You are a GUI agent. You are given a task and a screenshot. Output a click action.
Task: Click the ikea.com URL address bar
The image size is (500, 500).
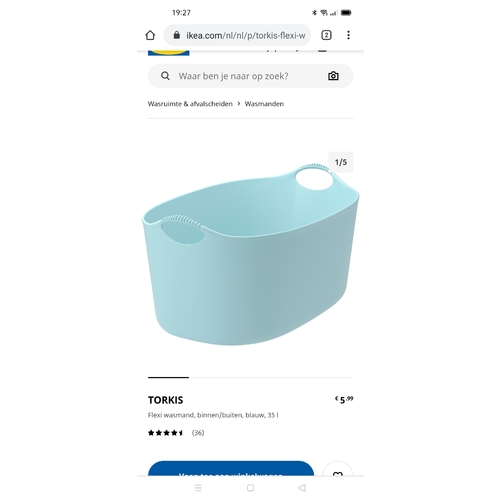click(237, 35)
